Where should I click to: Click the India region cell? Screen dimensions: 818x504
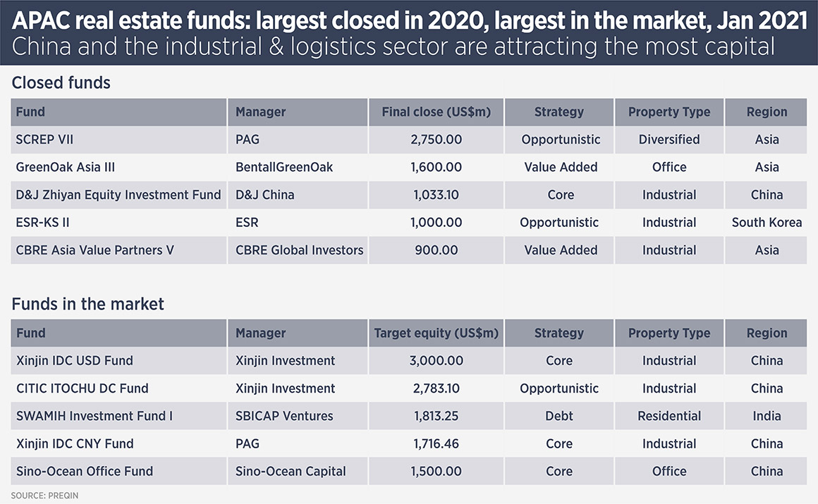767,416
